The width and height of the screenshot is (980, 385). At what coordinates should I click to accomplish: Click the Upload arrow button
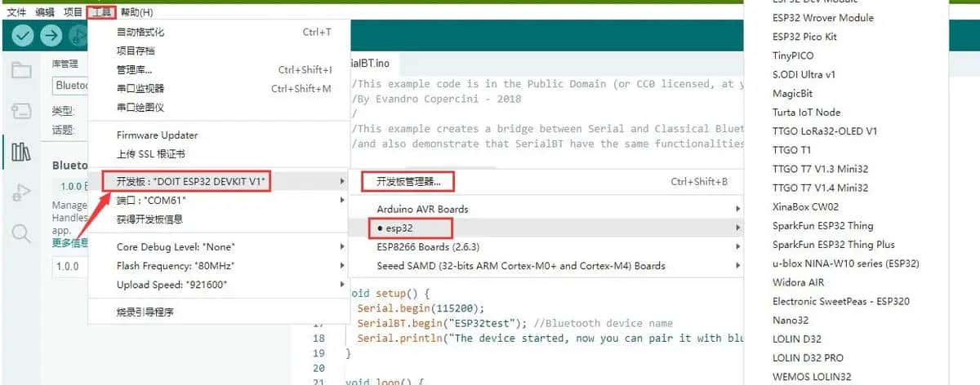click(x=51, y=35)
